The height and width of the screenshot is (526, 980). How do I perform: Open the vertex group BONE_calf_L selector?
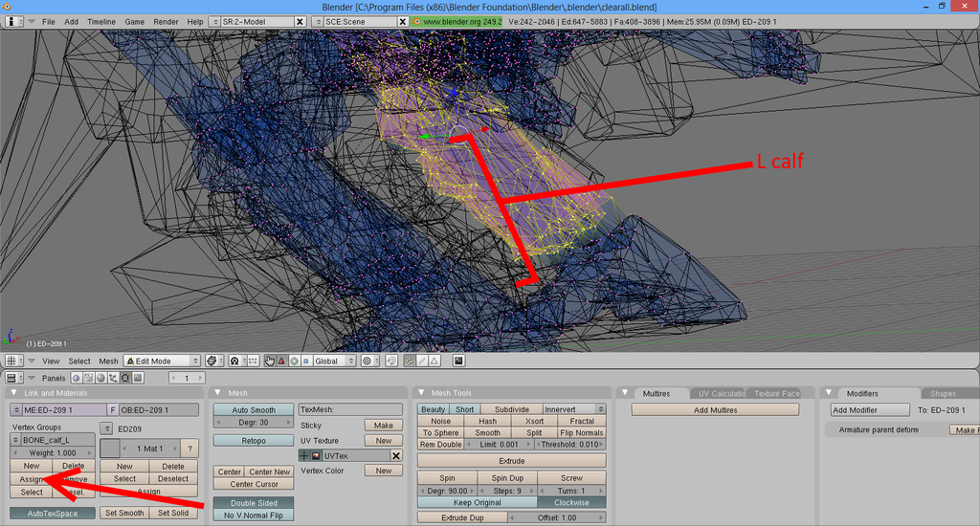tap(16, 440)
